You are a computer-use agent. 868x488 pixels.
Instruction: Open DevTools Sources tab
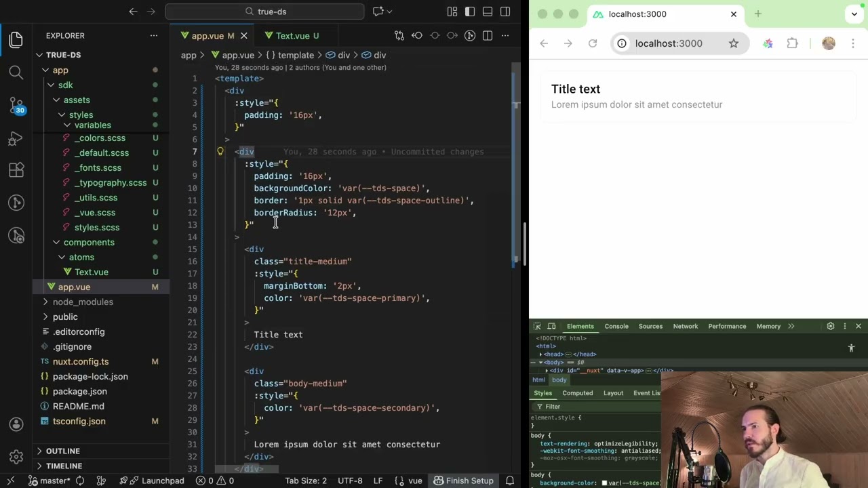650,326
